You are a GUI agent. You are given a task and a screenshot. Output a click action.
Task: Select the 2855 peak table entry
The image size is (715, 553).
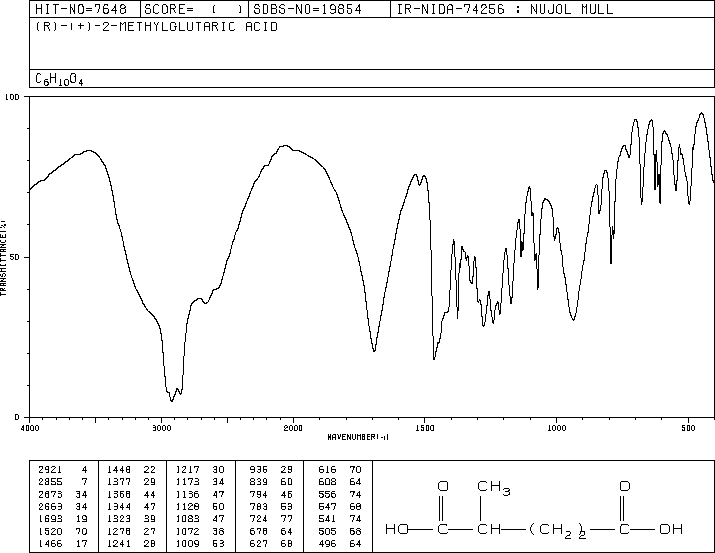coord(63,482)
